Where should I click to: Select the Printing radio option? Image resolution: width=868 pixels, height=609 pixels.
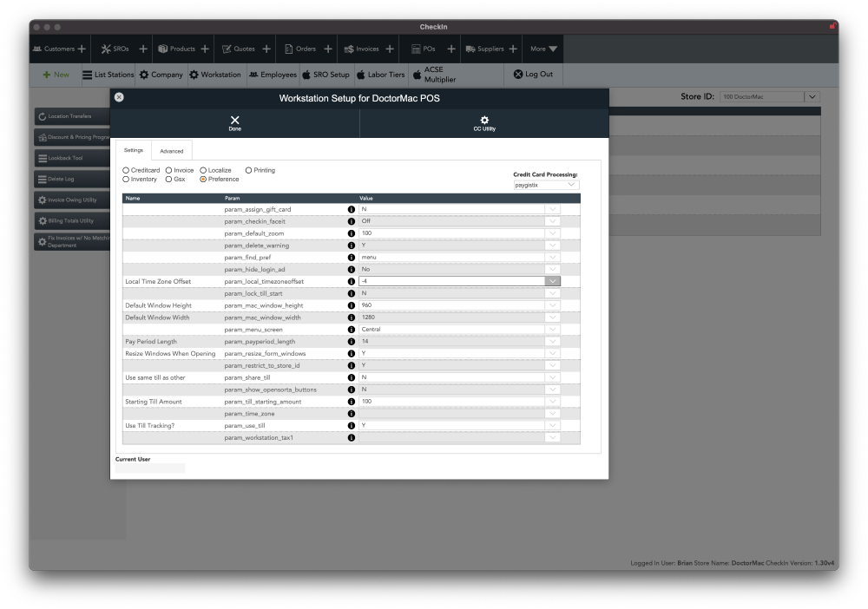pyautogui.click(x=248, y=170)
